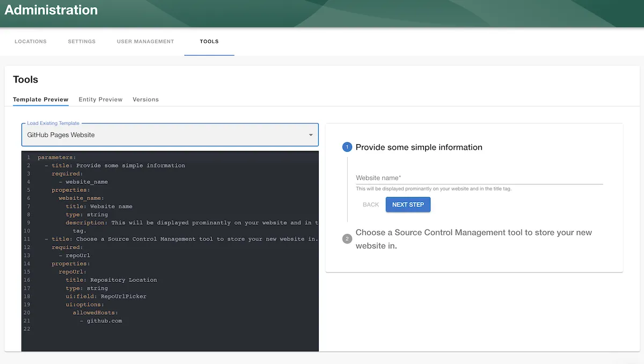The height and width of the screenshot is (364, 644).
Task: Click the step 2 circle icon
Action: click(x=347, y=239)
